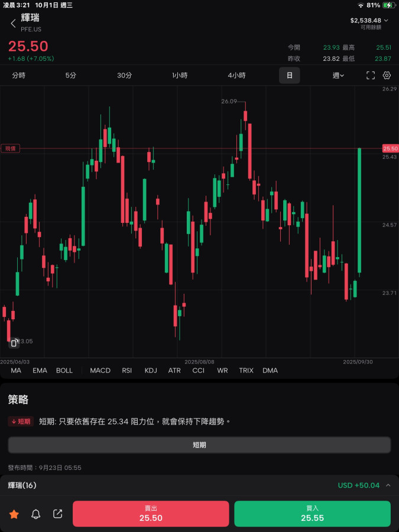Select the 日 daily chart tab

coord(289,76)
